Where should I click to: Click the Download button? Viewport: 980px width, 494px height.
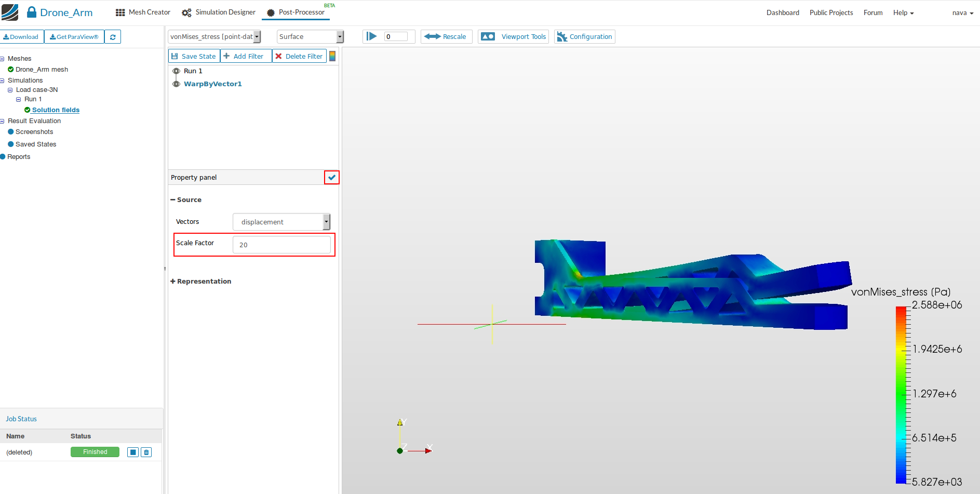click(22, 37)
